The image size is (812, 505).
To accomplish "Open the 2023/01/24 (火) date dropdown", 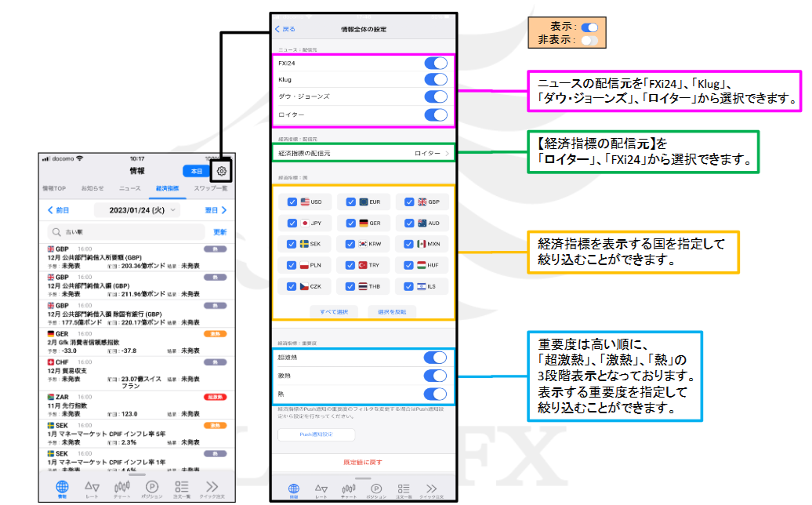I will tap(137, 210).
